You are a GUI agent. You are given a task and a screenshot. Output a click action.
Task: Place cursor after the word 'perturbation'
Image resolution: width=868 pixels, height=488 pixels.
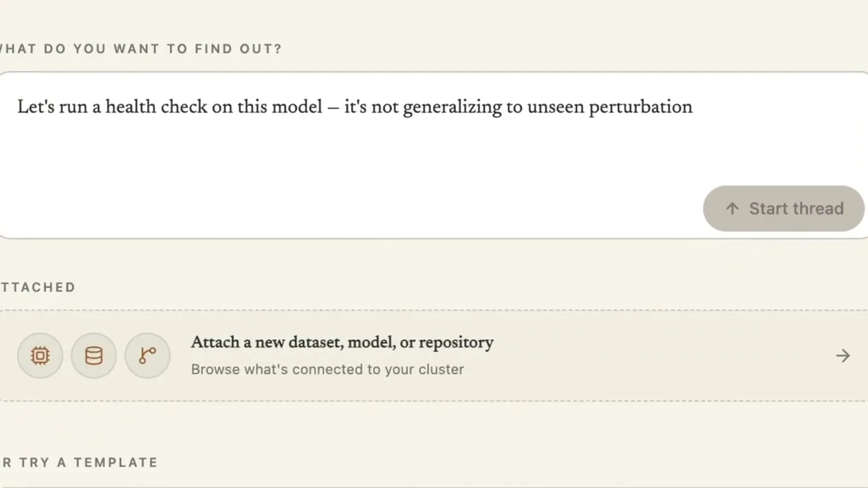[x=694, y=107]
